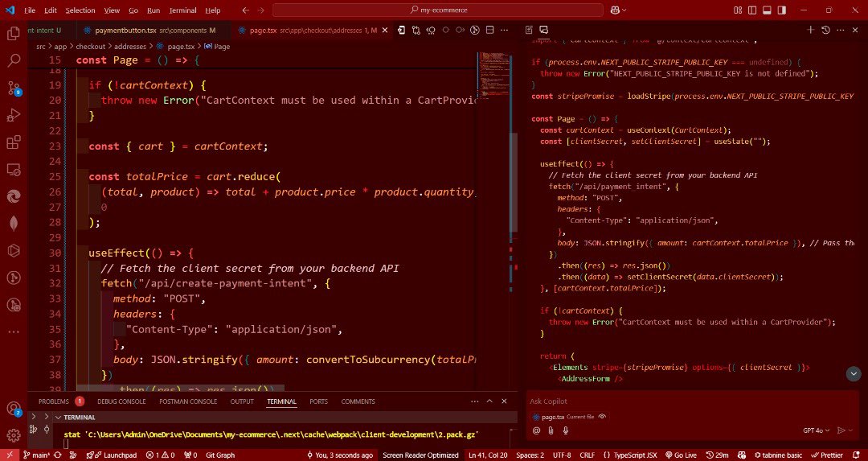Insert an @ mention in Copilot chat
868x461 pixels.
click(536, 430)
